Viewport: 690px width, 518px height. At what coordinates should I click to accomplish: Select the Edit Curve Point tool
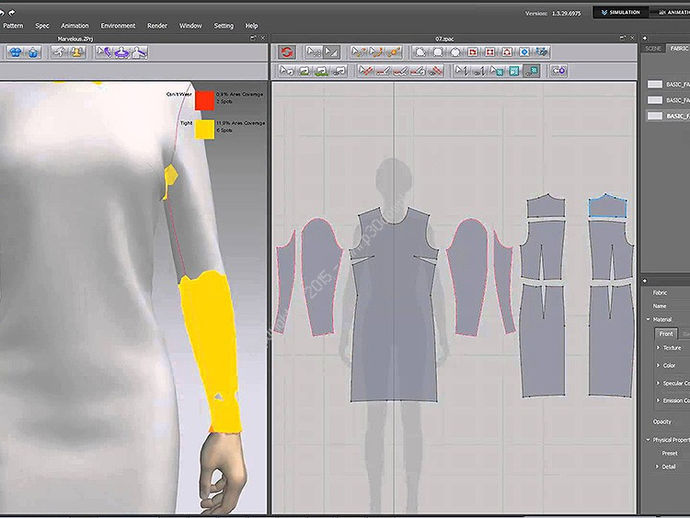[359, 52]
